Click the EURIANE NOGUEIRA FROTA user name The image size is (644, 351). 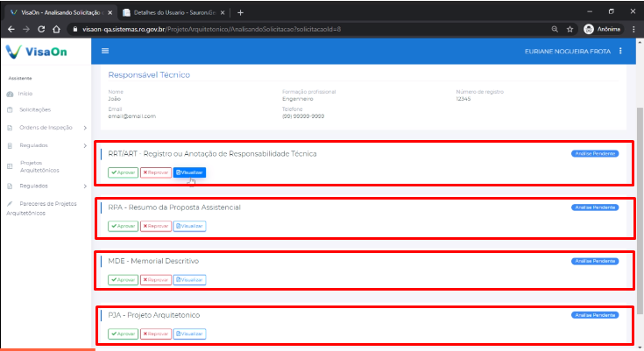click(568, 52)
